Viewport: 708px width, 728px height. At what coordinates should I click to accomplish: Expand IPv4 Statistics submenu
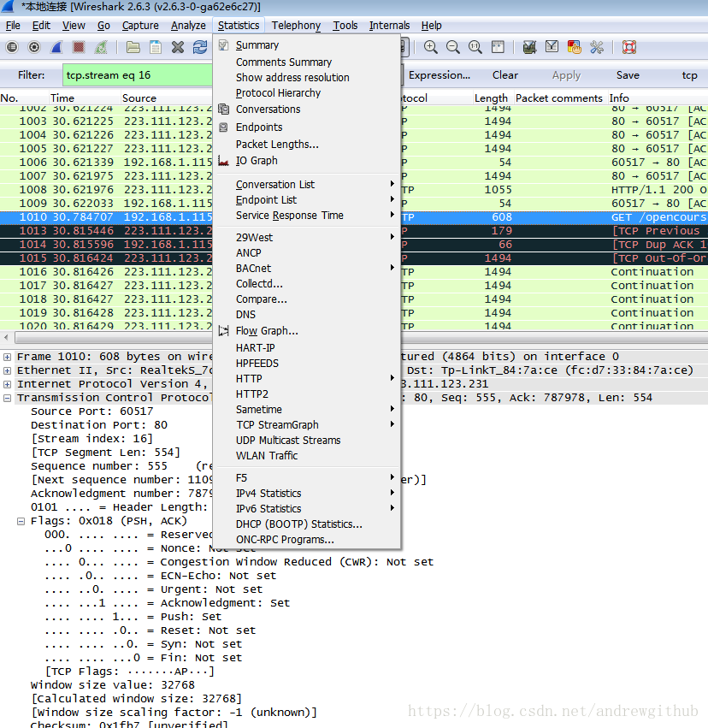pos(307,493)
